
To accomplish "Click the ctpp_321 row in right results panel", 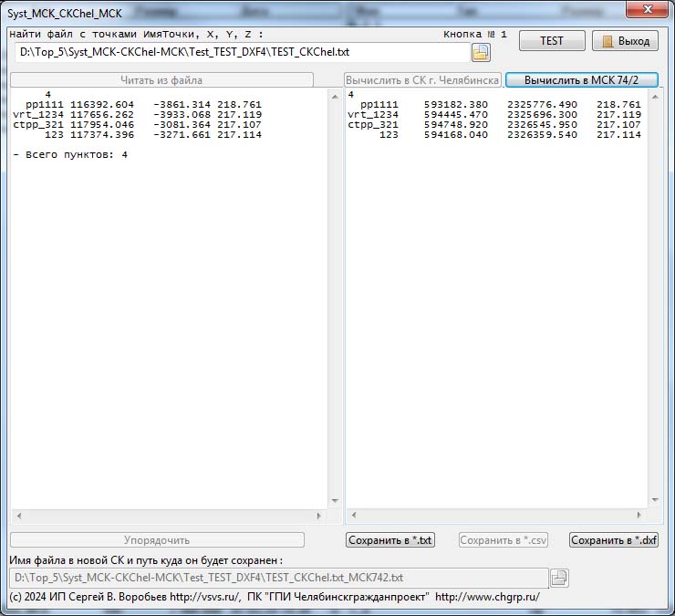I will [x=493, y=125].
